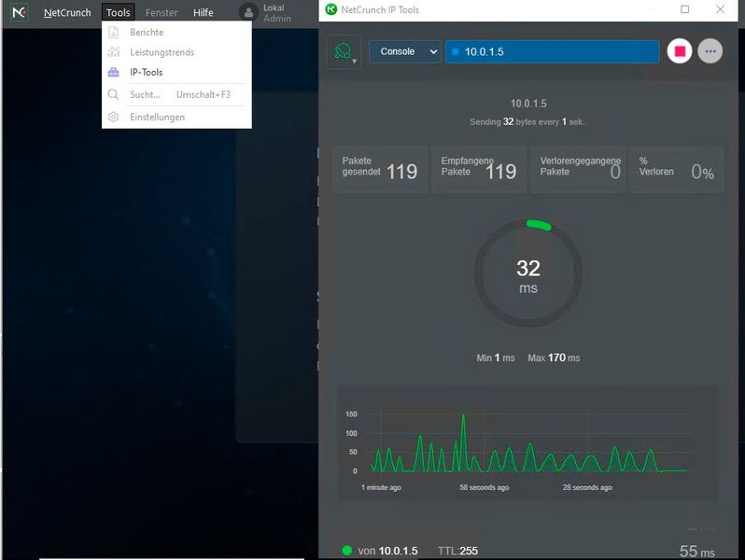This screenshot has width=745, height=560.
Task: Click the Einstellungen gear icon
Action: pos(114,117)
